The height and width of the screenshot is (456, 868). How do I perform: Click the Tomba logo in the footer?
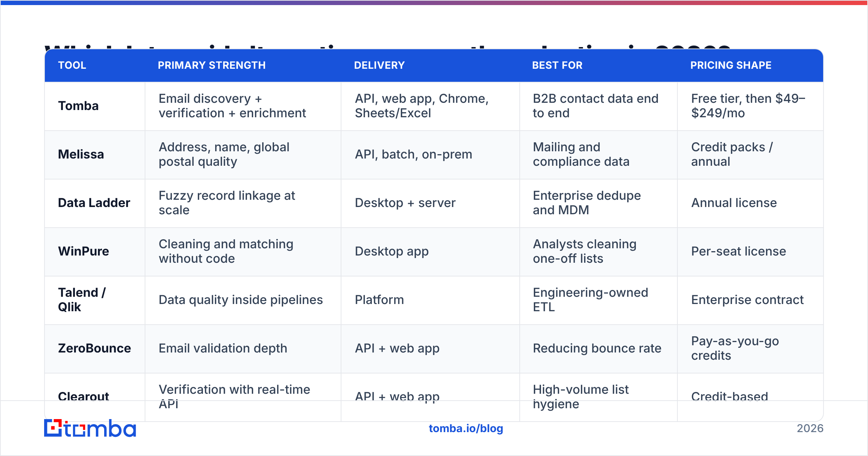pyautogui.click(x=90, y=428)
